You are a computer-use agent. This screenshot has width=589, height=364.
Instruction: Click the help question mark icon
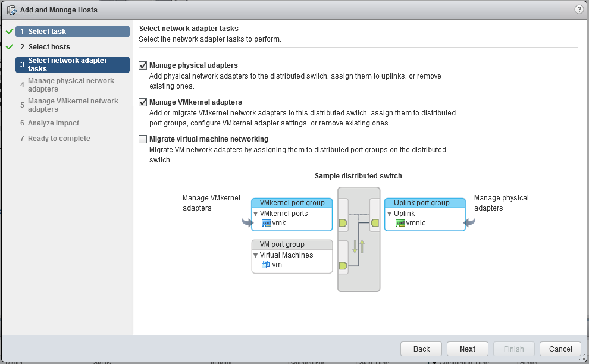coord(579,10)
